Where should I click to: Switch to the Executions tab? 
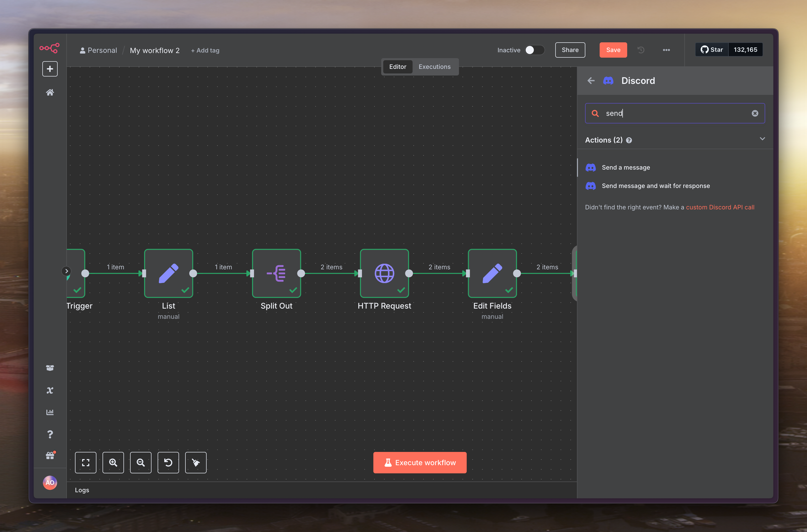434,67
